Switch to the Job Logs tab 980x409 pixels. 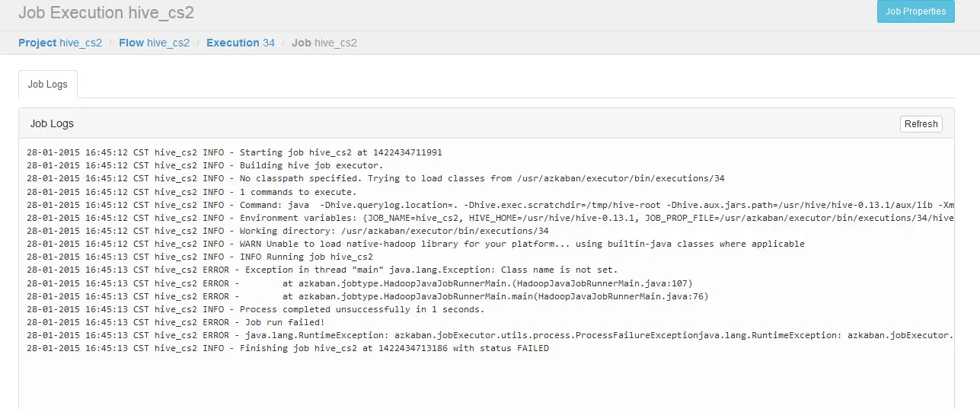[48, 85]
